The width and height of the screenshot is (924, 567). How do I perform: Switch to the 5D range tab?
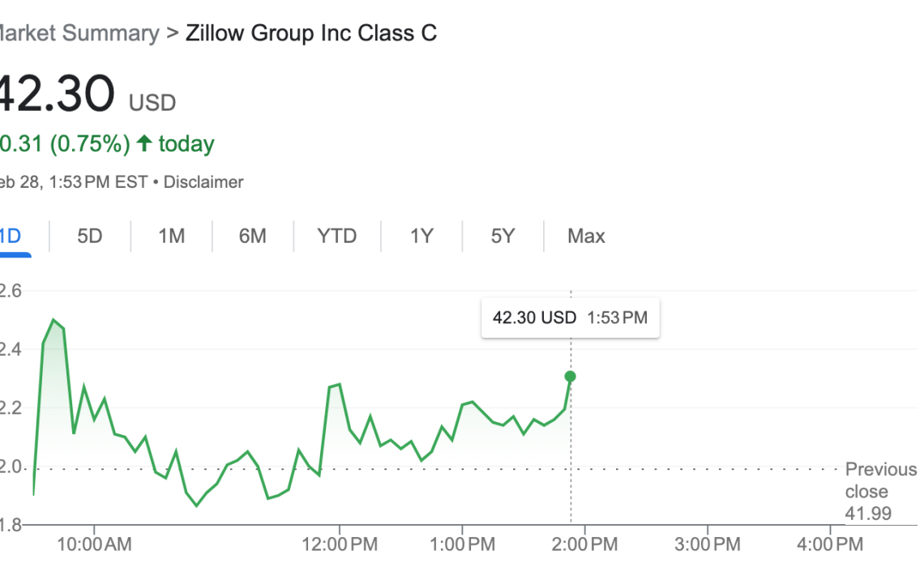(x=90, y=237)
